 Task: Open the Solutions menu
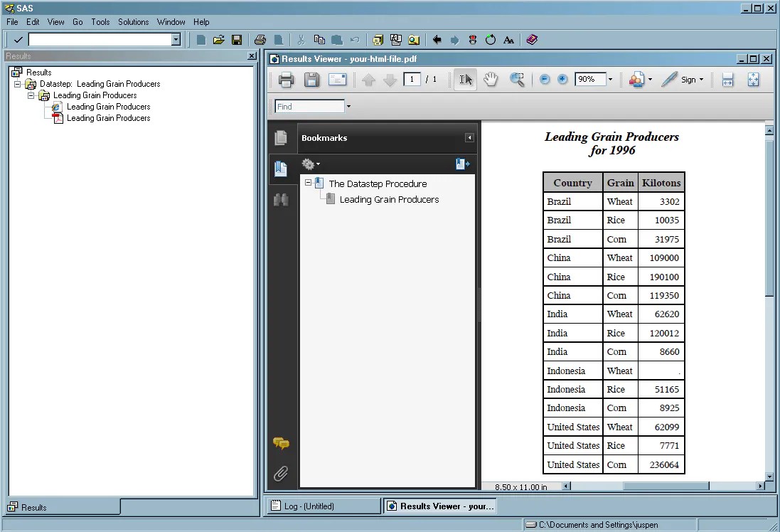click(133, 22)
